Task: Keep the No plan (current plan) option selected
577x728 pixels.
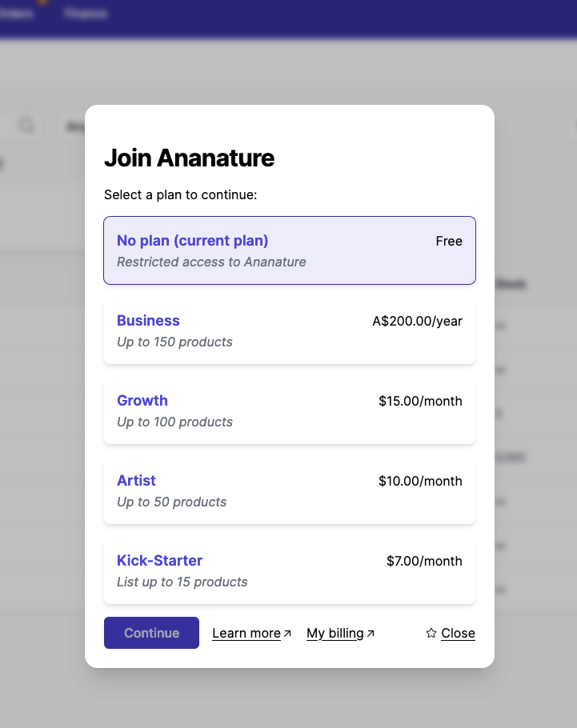Action: 290,250
